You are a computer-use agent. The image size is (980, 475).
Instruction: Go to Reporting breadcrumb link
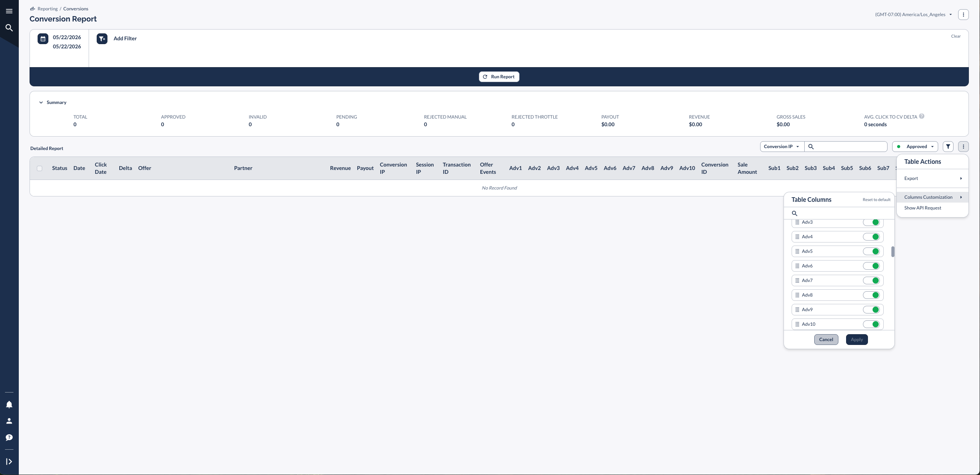pyautogui.click(x=48, y=8)
